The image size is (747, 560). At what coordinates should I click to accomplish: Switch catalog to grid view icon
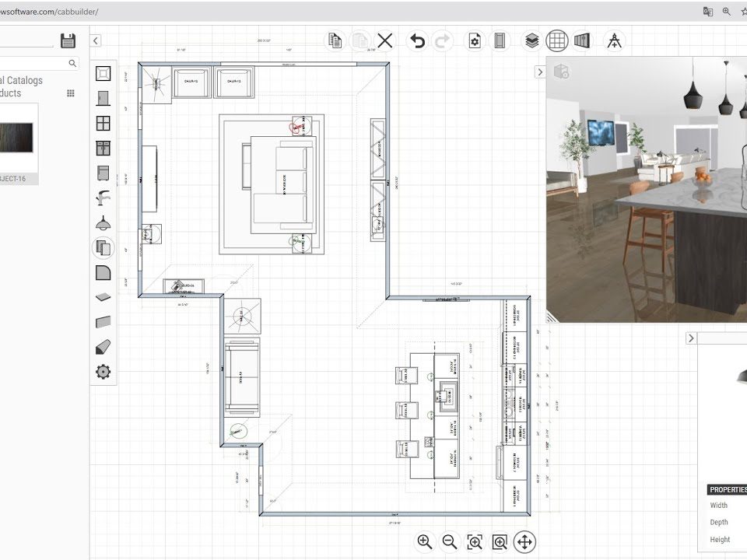click(x=71, y=93)
